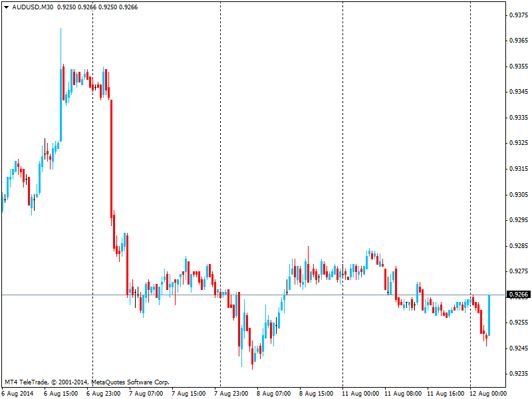Viewport: 532px width, 399px height.
Task: Click the OHLC values in chart header
Action: (x=98, y=7)
